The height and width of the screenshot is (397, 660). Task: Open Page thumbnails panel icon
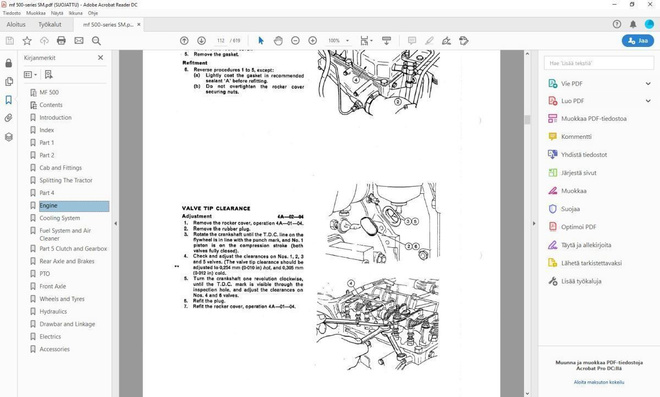[8, 82]
